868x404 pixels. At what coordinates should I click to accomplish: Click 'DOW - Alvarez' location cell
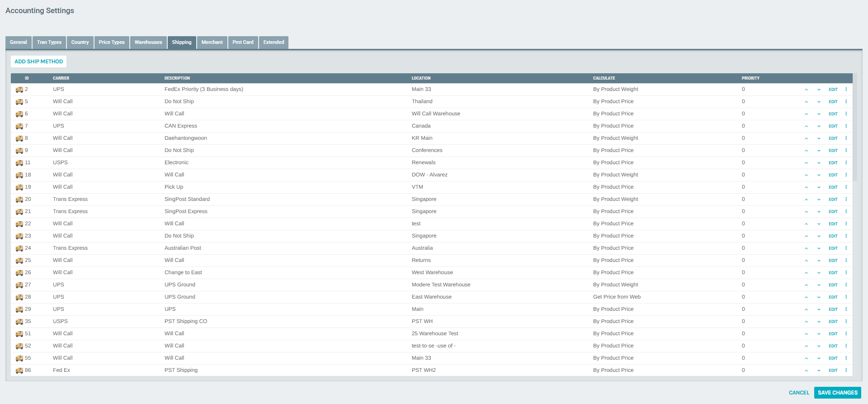(429, 175)
